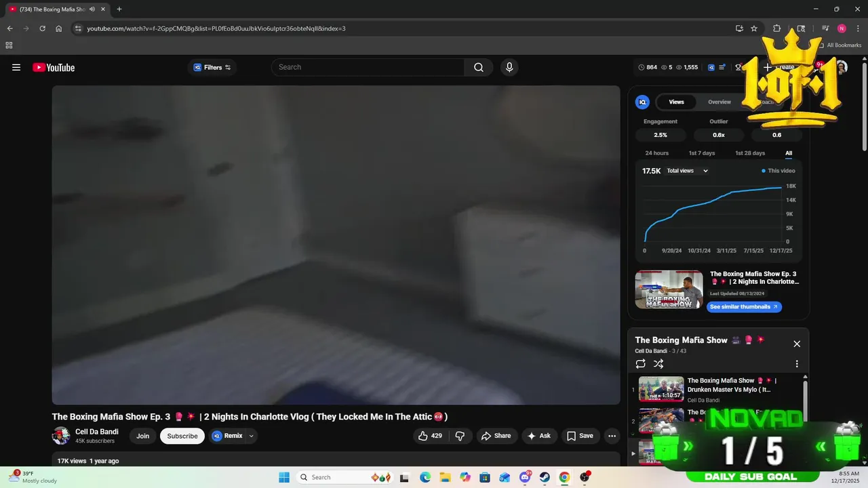Select the 1st 28 days range

point(750,153)
